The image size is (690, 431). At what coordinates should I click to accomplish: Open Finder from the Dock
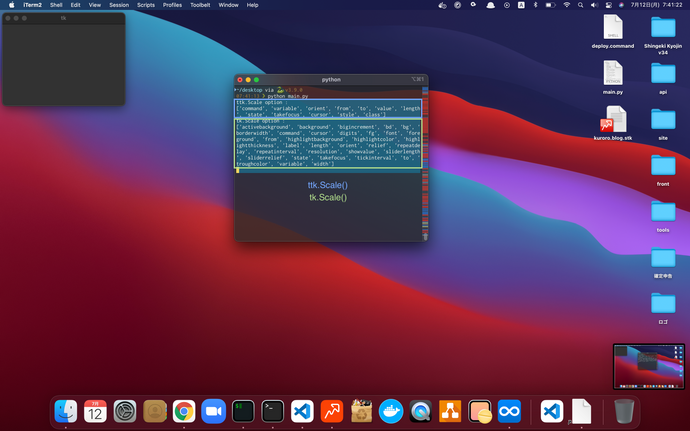(66, 411)
